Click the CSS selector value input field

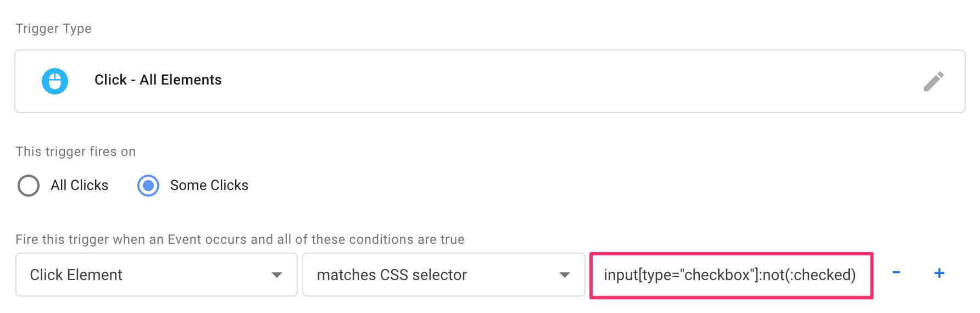click(x=731, y=275)
